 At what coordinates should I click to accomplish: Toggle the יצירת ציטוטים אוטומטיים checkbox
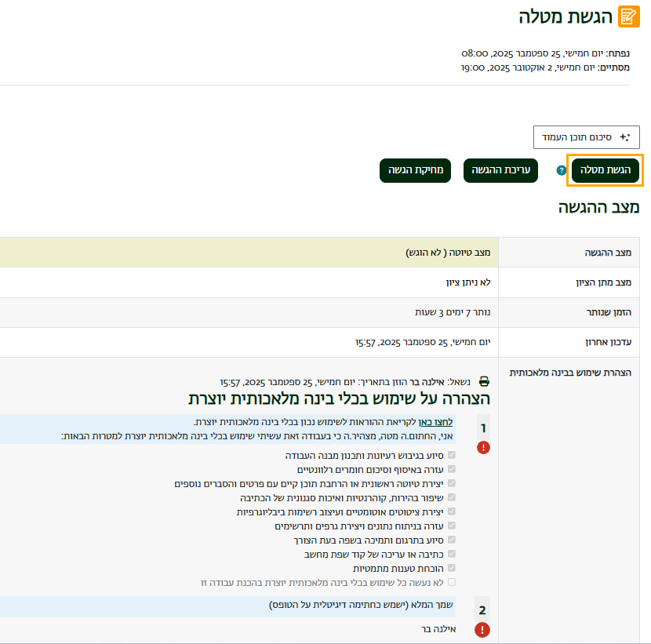point(451,511)
